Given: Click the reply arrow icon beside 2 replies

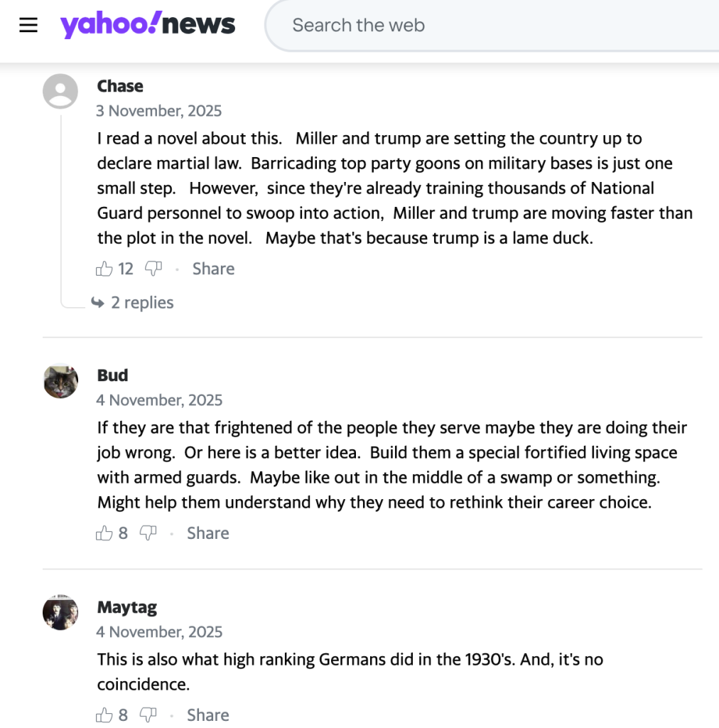Looking at the screenshot, I should tap(98, 303).
